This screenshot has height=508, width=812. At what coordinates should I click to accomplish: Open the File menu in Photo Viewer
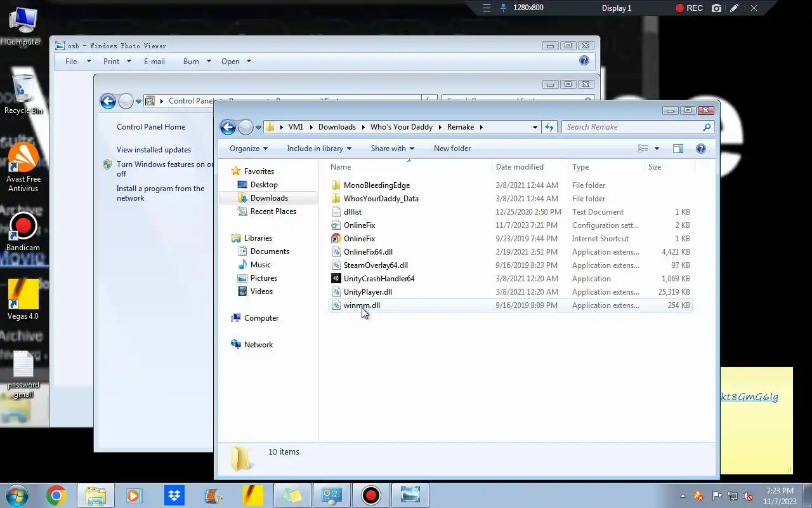(x=78, y=62)
